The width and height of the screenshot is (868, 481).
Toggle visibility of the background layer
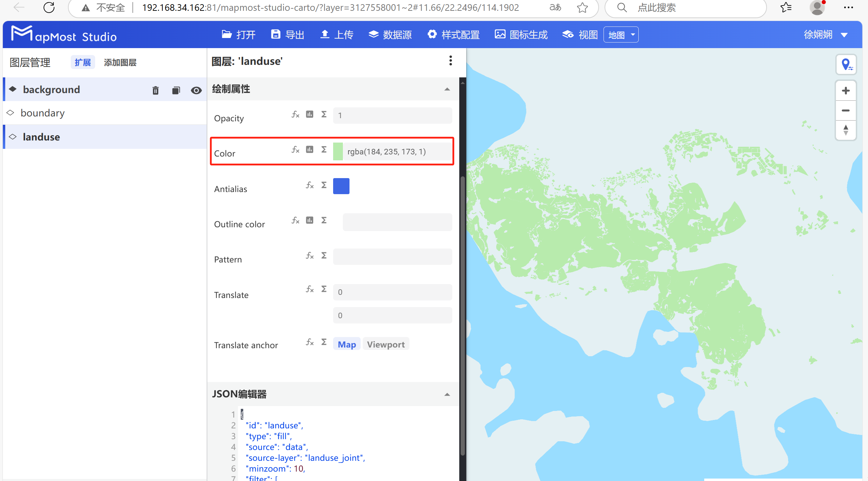click(197, 90)
